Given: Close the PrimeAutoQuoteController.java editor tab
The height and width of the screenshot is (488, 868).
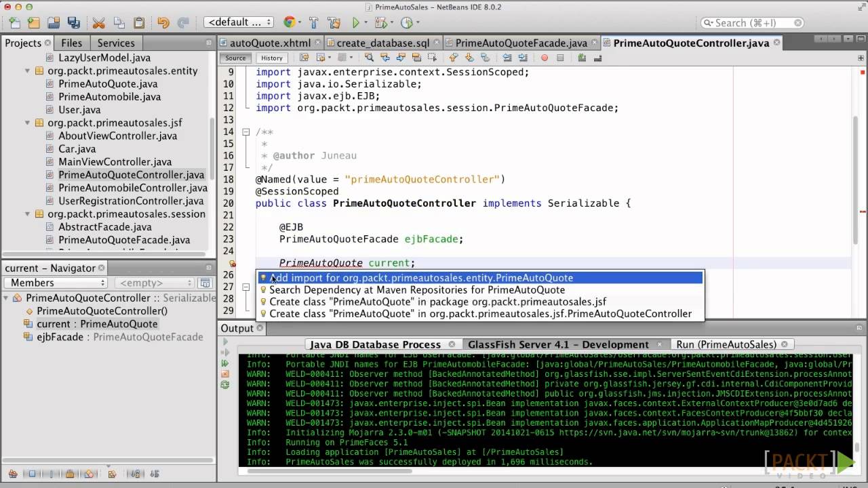Looking at the screenshot, I should [777, 43].
